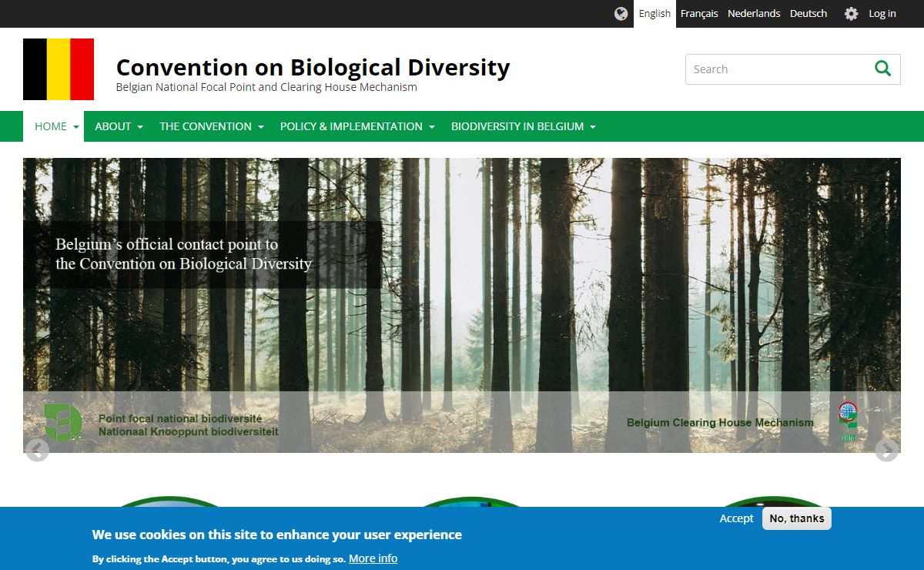The image size is (924, 570).
Task: Click the globe language icon
Action: coord(621,14)
